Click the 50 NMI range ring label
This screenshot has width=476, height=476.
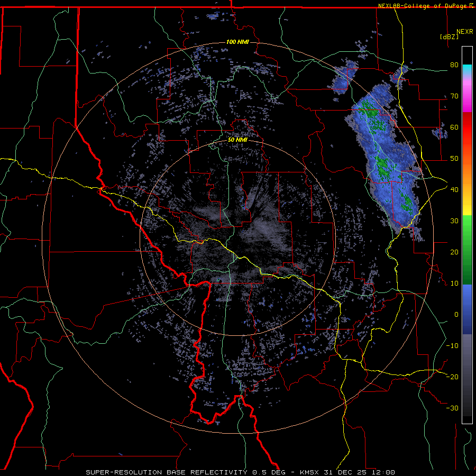237,140
